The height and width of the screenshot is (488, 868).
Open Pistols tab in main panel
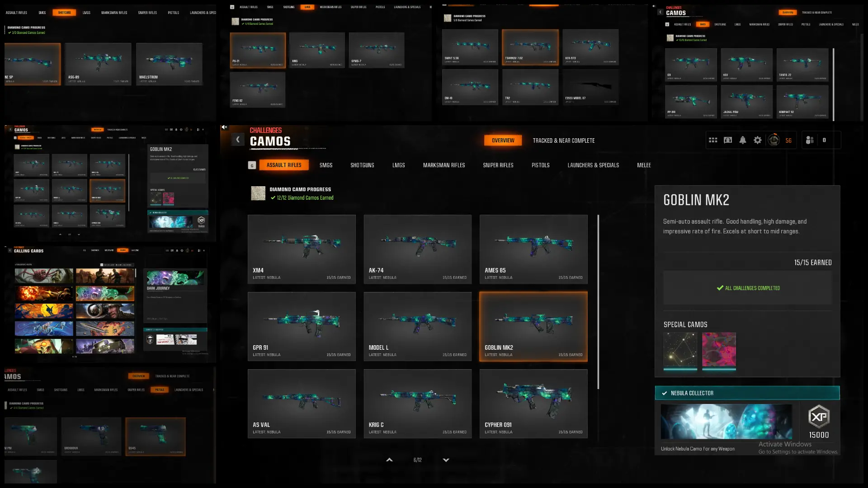pos(541,165)
